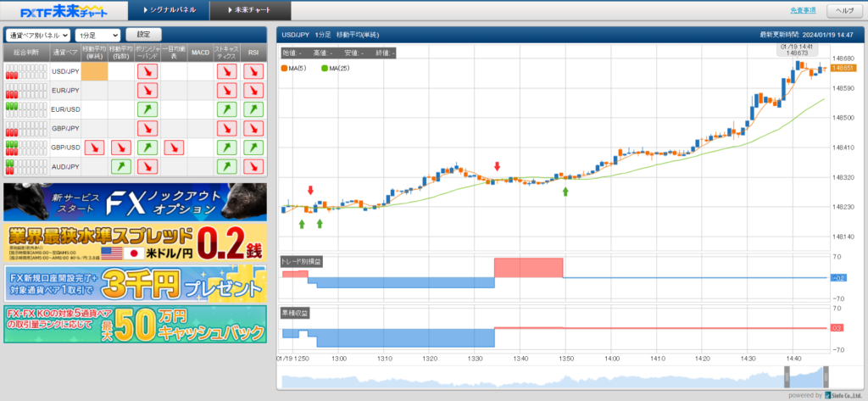The height and width of the screenshot is (401, 868).
Task: Open the 50万円キャッシュバック banner
Action: point(135,324)
